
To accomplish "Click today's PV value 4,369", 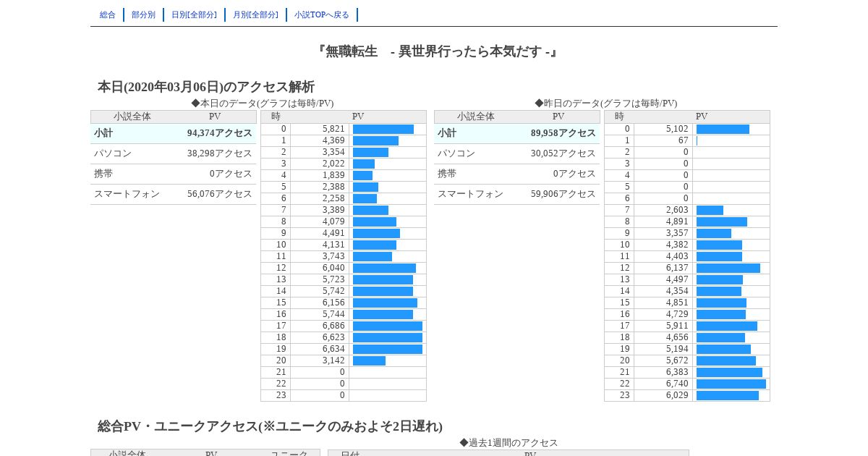I will click(x=333, y=140).
